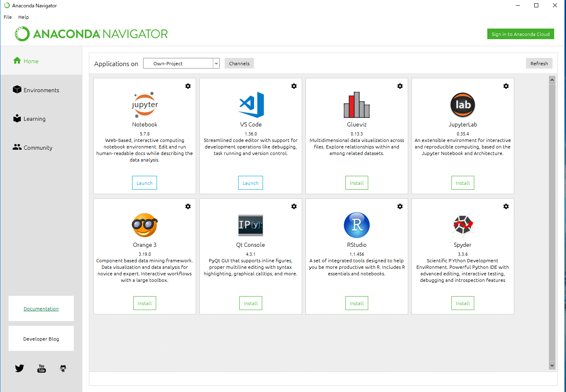Screen dimensions: 566x392
Task: Open settings gear on RStudio card
Action: (400, 206)
